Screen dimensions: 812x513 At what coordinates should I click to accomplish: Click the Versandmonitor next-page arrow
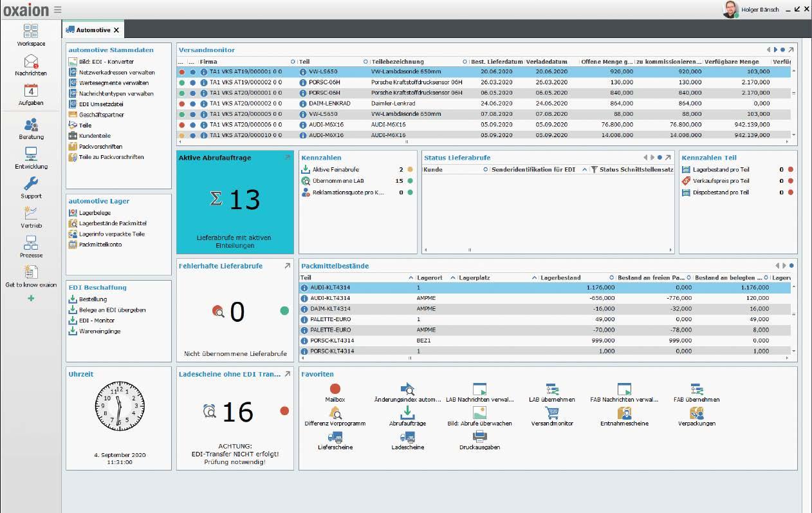point(775,50)
